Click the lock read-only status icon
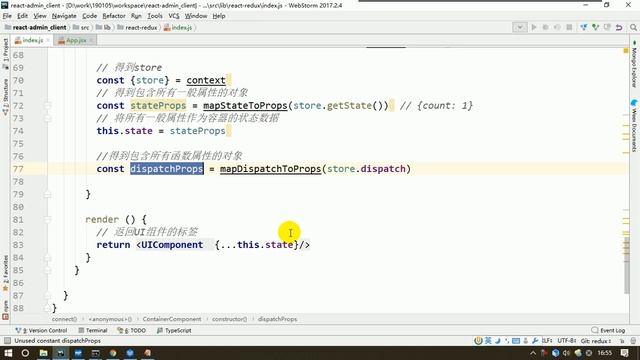The width and height of the screenshot is (640, 360). [622, 340]
